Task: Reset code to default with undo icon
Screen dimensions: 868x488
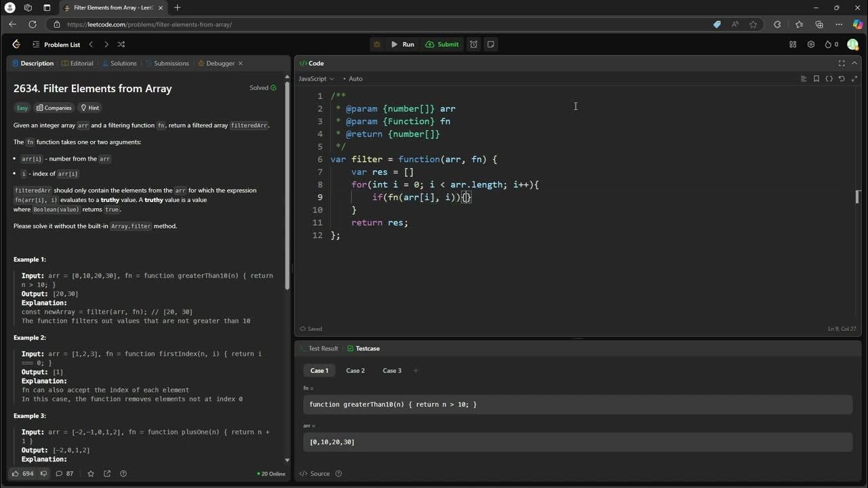Action: [842, 79]
